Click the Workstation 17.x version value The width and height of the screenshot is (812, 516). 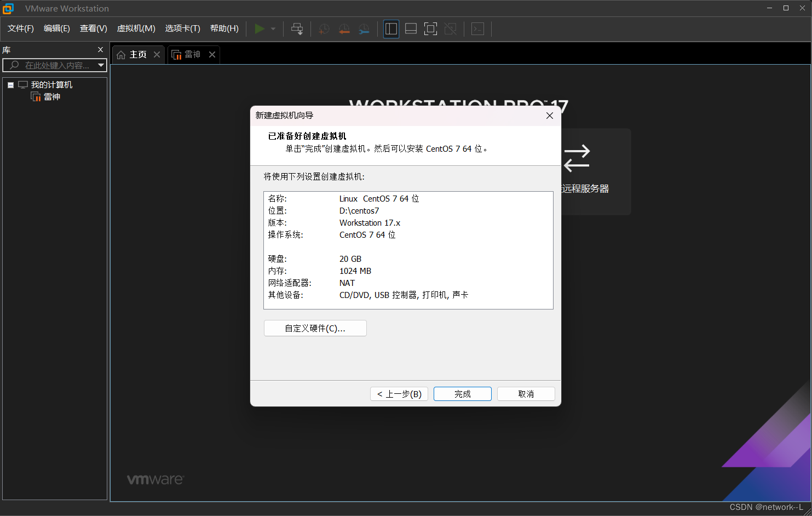pos(370,223)
